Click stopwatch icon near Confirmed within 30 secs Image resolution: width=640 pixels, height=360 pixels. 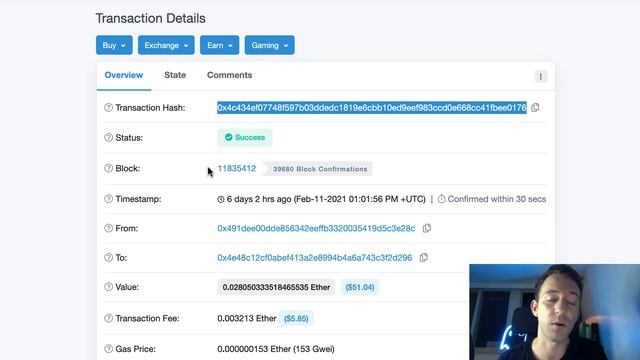[441, 199]
